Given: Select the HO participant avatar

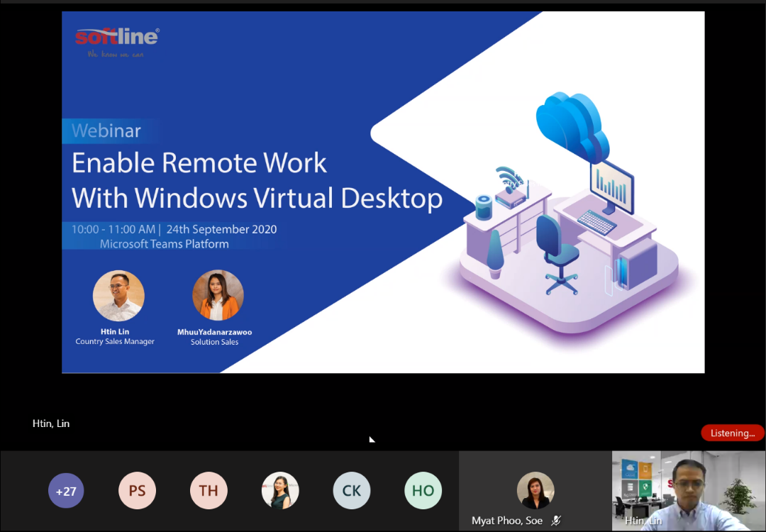Looking at the screenshot, I should 423,490.
